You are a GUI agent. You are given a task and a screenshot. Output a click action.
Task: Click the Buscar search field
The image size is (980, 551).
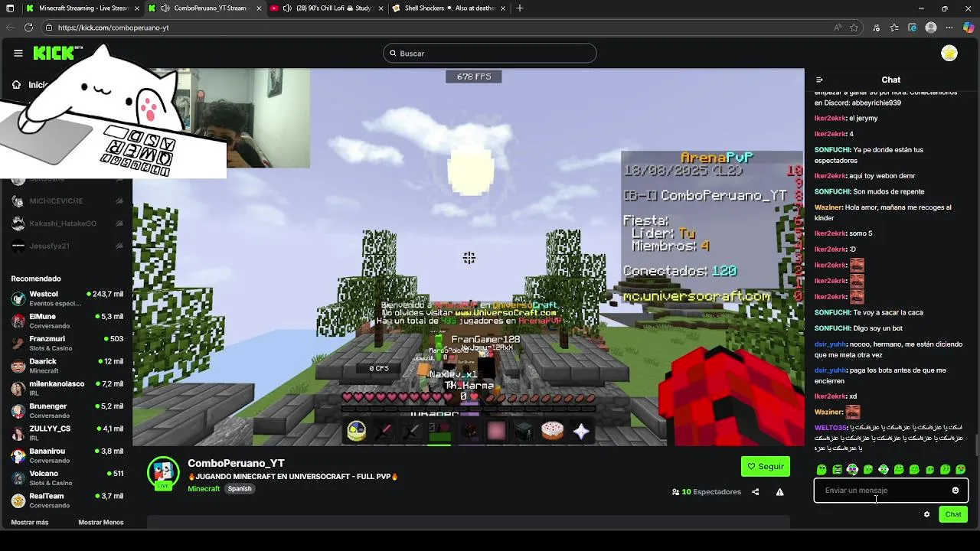click(x=490, y=53)
